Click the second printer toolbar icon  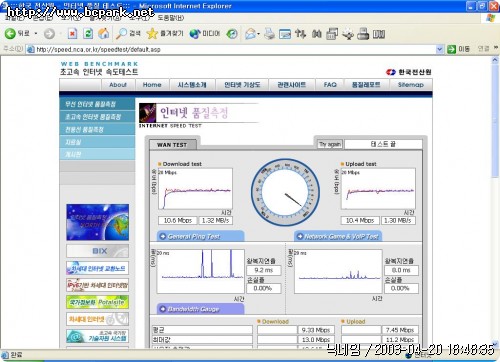[363, 33]
